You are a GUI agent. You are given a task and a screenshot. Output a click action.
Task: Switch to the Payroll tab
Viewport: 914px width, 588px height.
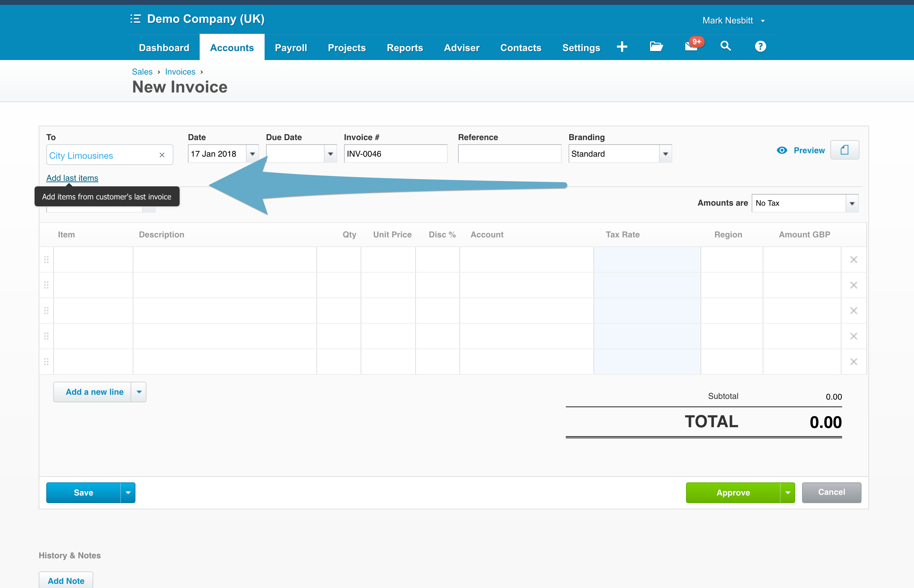[291, 47]
